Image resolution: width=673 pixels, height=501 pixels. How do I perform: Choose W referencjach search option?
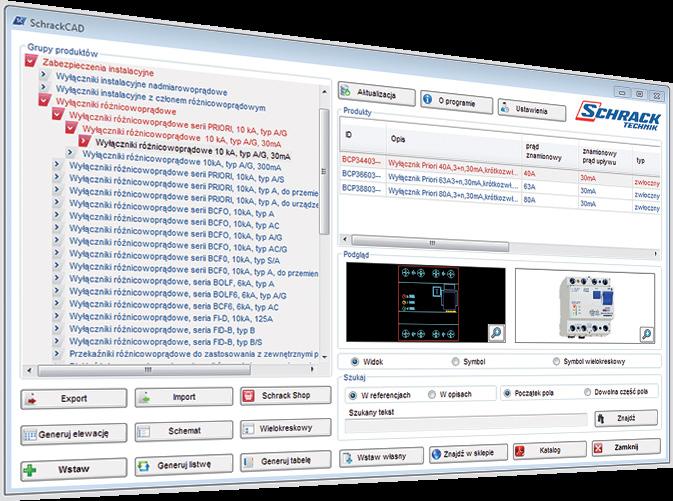point(353,395)
